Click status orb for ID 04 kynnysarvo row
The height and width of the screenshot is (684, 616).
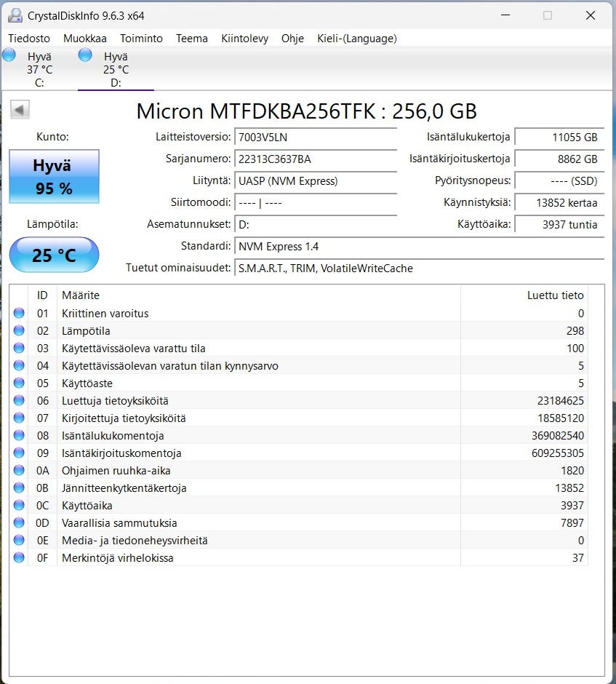pos(19,365)
